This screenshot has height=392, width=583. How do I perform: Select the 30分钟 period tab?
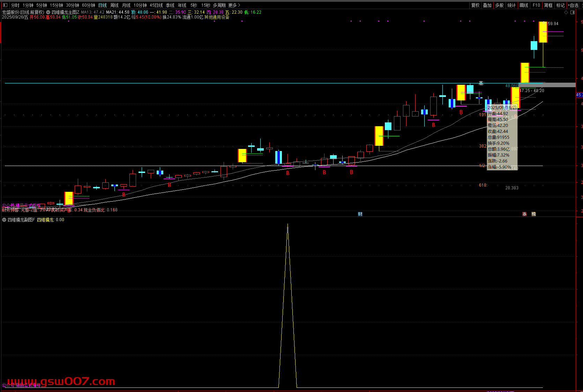point(73,5)
